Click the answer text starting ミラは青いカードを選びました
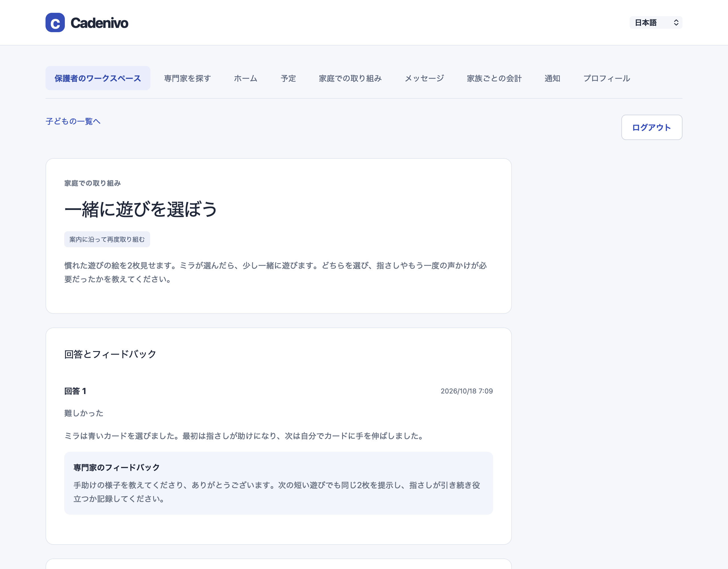Image resolution: width=728 pixels, height=569 pixels. pos(245,436)
